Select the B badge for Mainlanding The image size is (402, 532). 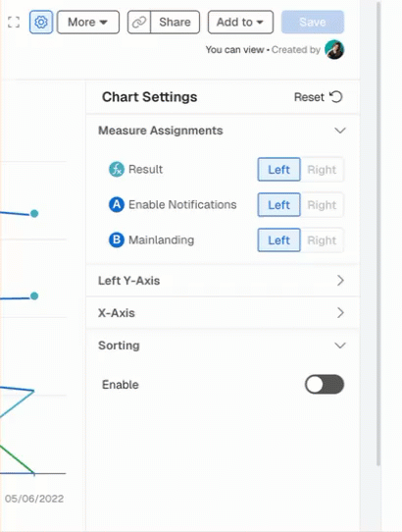[x=117, y=239]
